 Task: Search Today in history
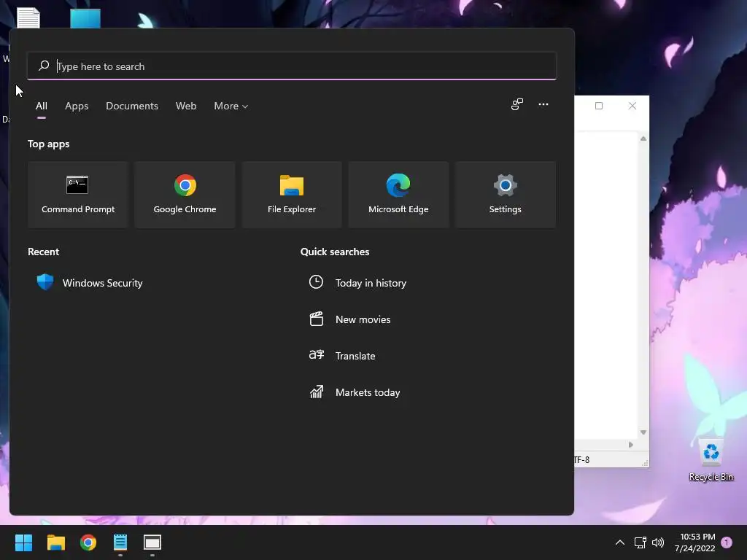[x=371, y=283]
